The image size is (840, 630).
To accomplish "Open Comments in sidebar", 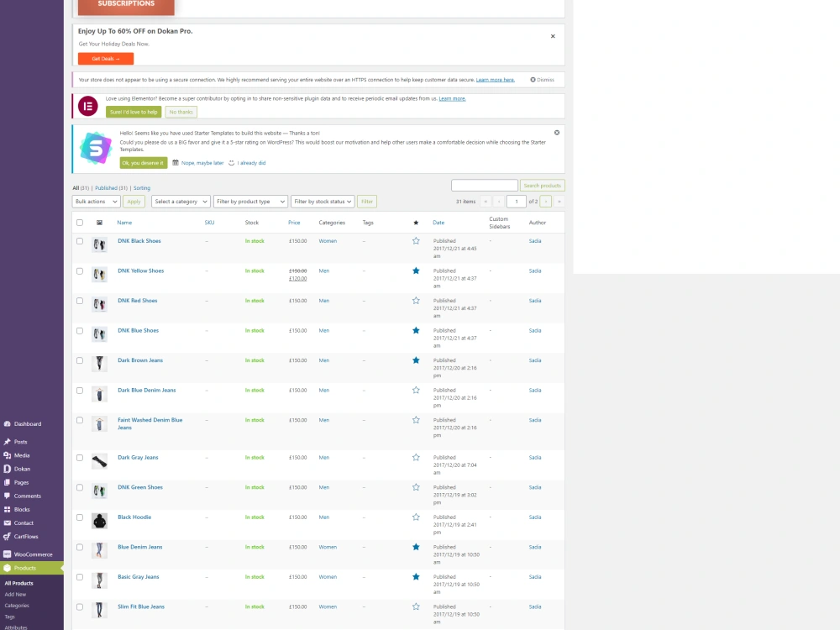I will [x=28, y=496].
